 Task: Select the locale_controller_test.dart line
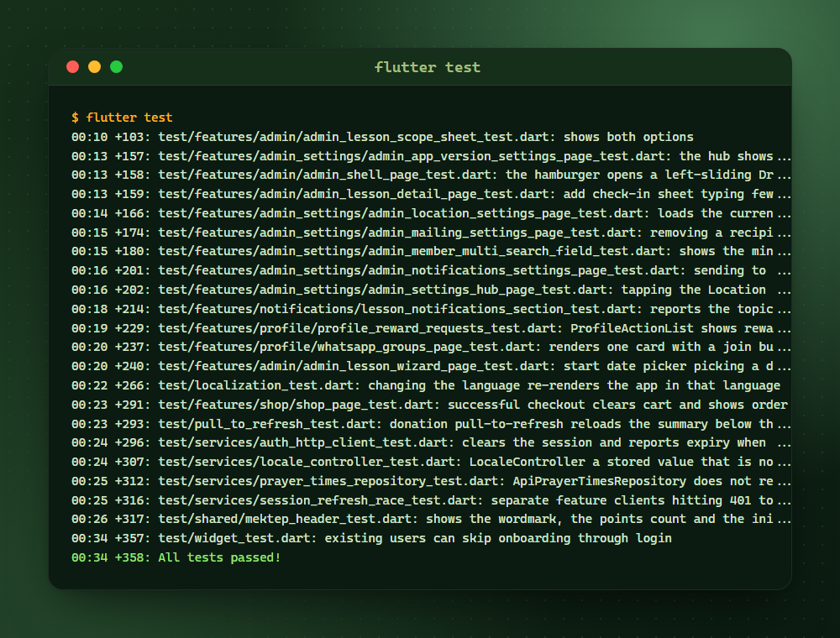(x=431, y=463)
